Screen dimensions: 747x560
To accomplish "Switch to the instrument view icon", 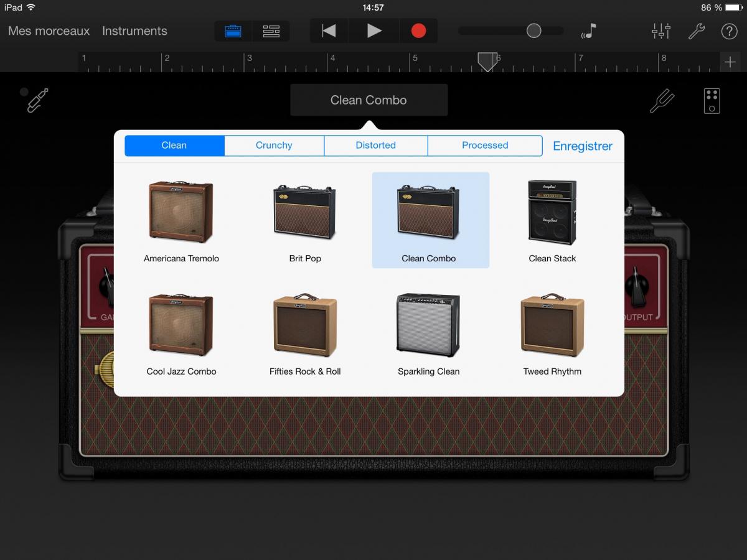I will coord(233,30).
